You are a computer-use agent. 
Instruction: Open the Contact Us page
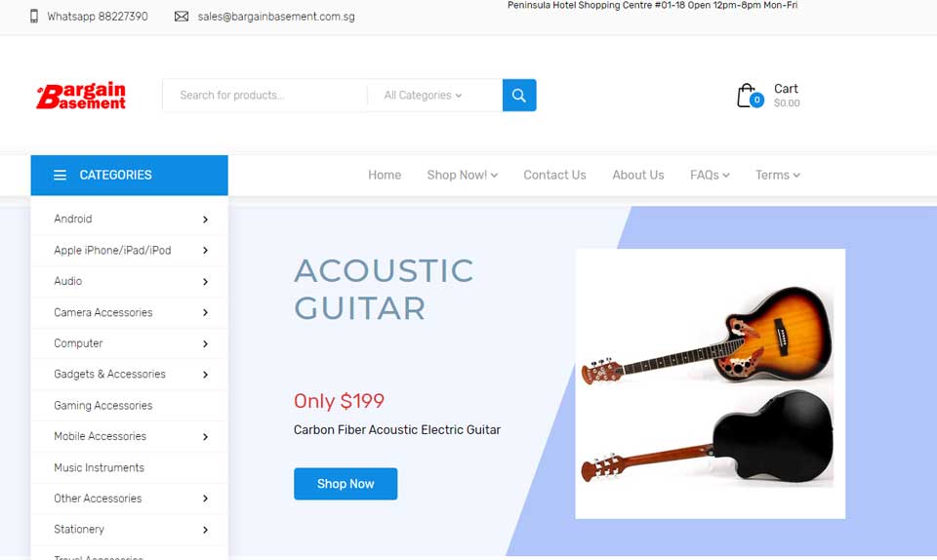(554, 175)
